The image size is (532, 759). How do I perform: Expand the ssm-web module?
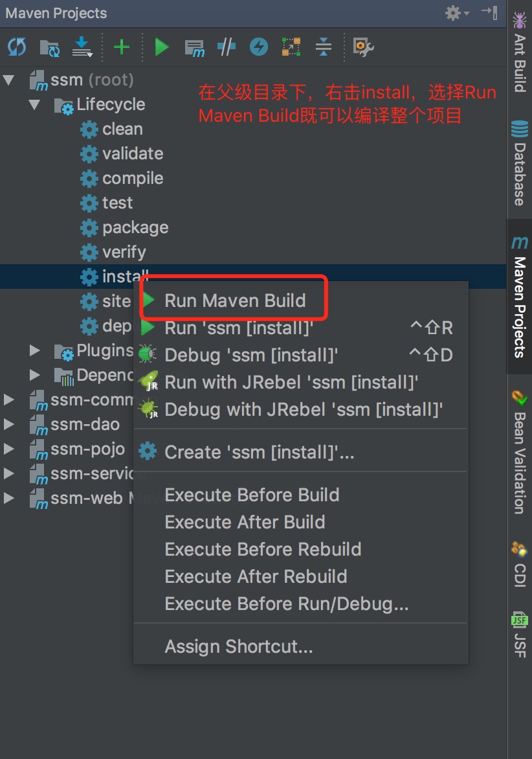(9, 498)
